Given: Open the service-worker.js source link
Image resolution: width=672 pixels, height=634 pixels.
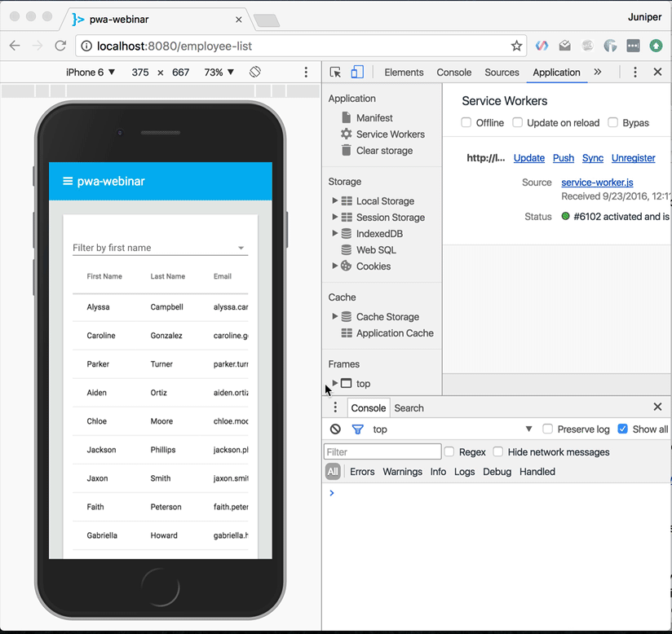Looking at the screenshot, I should [597, 183].
